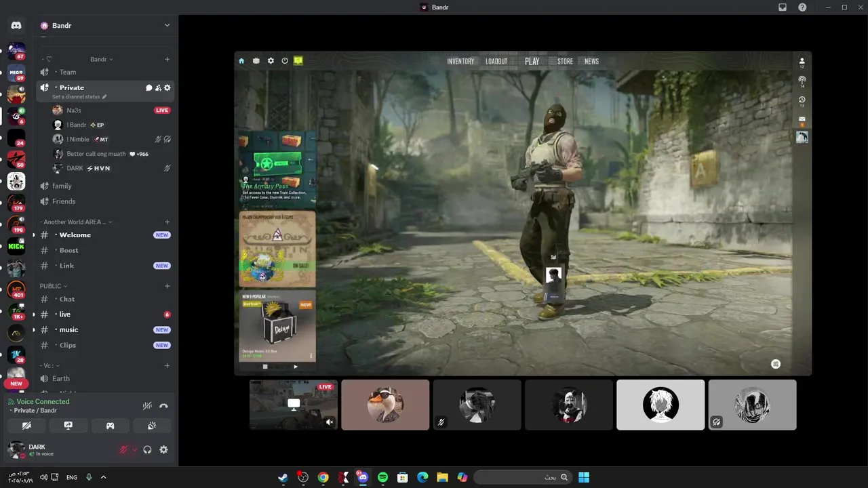Open LOADOUT tab in streamed game

pos(496,61)
